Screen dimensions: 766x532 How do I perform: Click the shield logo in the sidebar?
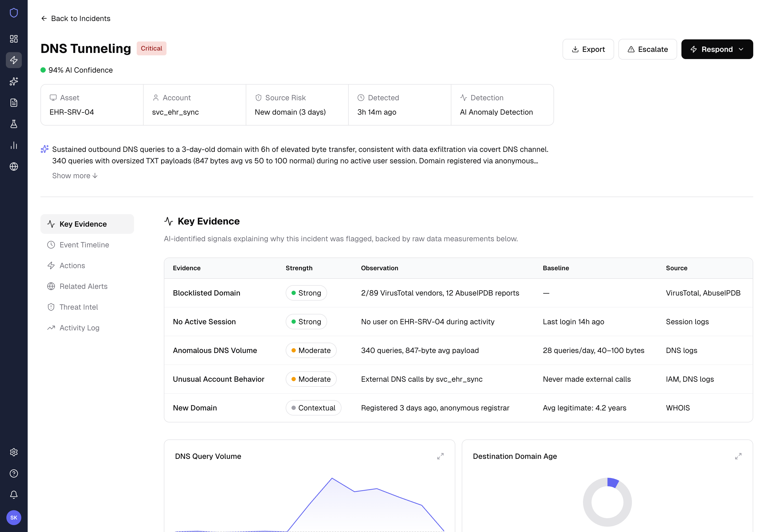pos(14,13)
